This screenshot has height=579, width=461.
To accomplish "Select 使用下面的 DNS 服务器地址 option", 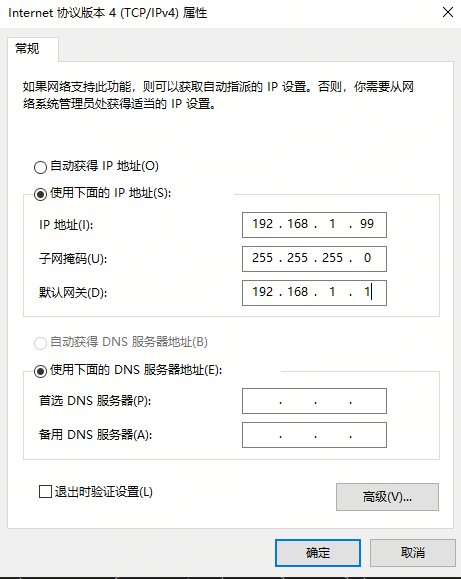I will tap(40, 371).
